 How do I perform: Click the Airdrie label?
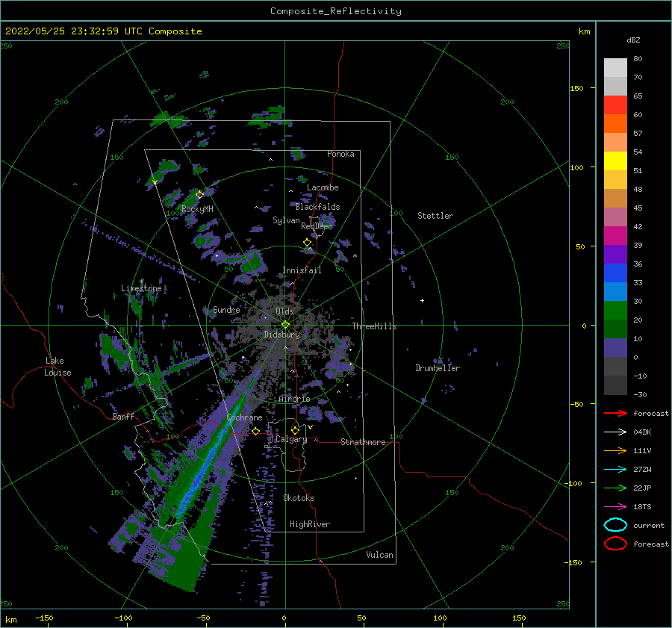point(294,399)
